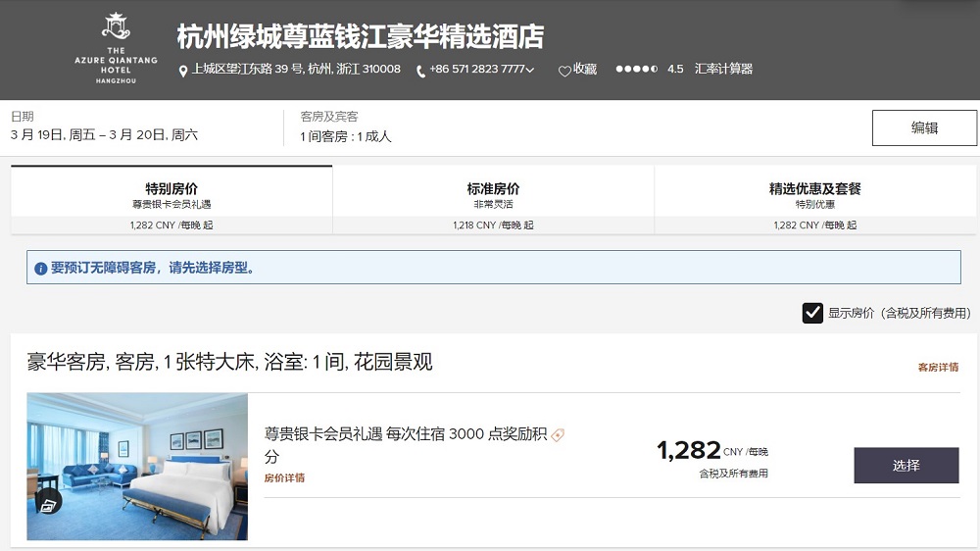Click the dates 3 月 19日 – 3 月 20日
980x551 pixels.
(x=104, y=135)
